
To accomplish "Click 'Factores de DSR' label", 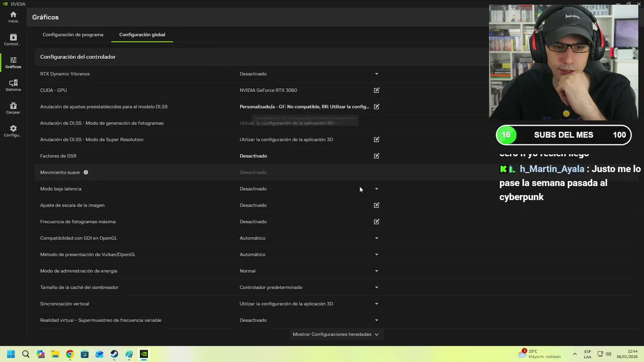I will pyautogui.click(x=58, y=156).
